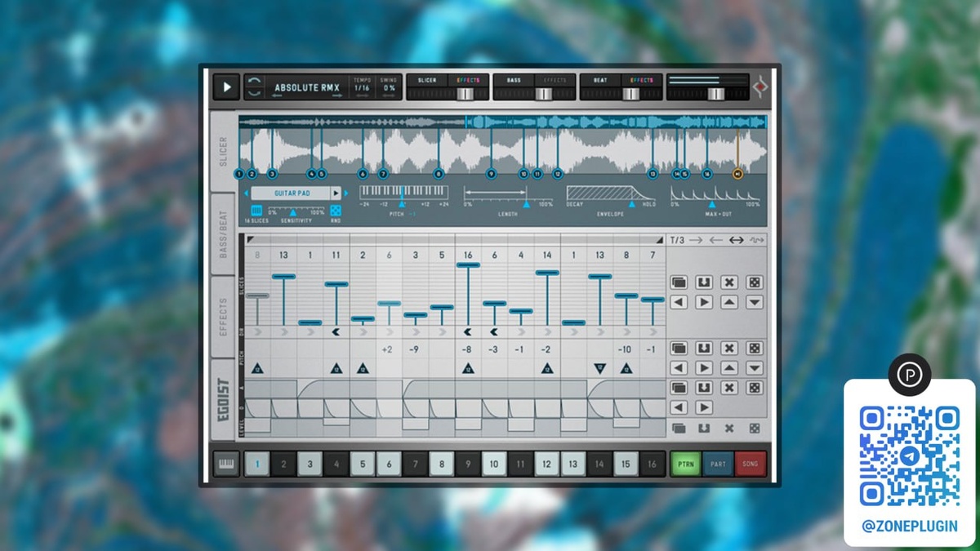Screen dimensions: 980x551
Task: Click sequencer loop start corner triangle
Action: point(251,240)
